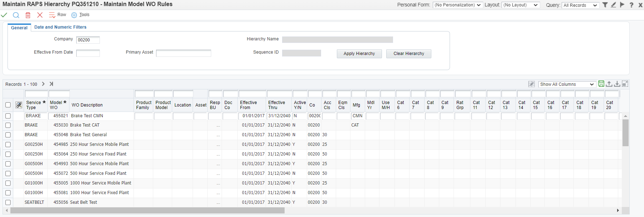Select the Seat Belt Test row checkbox
Image resolution: width=644 pixels, height=217 pixels.
pos(8,203)
